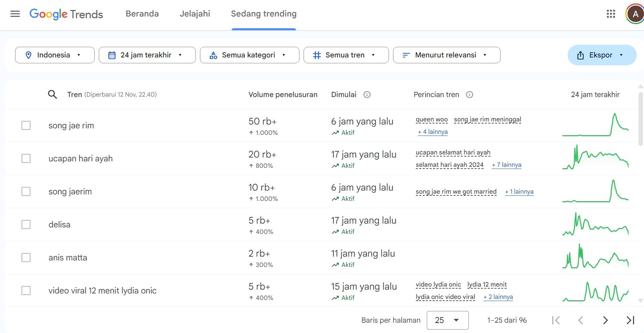This screenshot has height=333, width=644.
Task: Click the table's vertical scrollbar
Action: coord(641,118)
